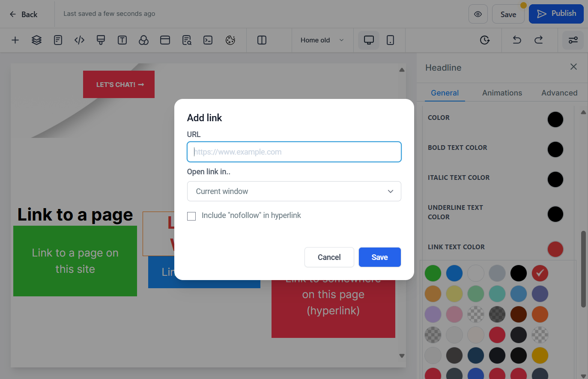Pick the checked red palette swatch
The image size is (588, 379).
pyautogui.click(x=540, y=273)
